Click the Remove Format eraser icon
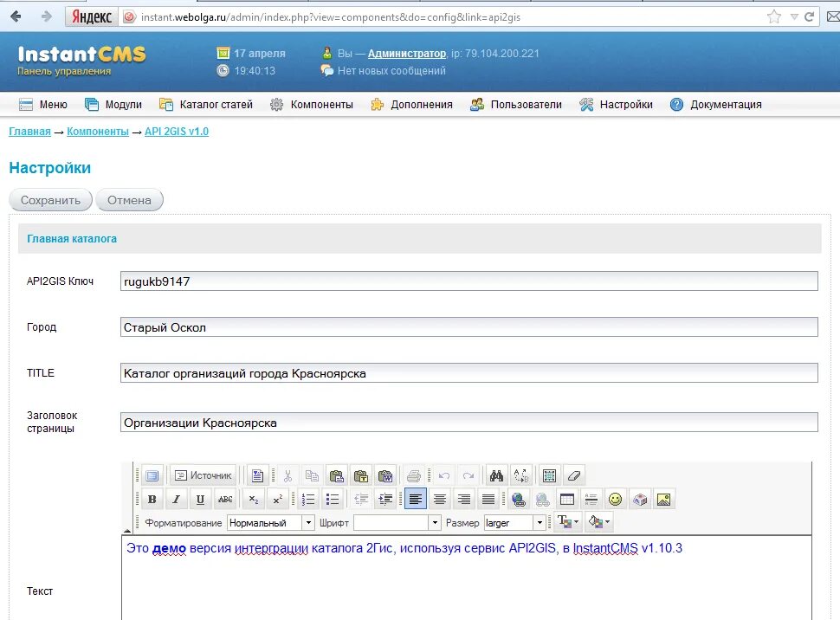Image resolution: width=840 pixels, height=620 pixels. 574,475
